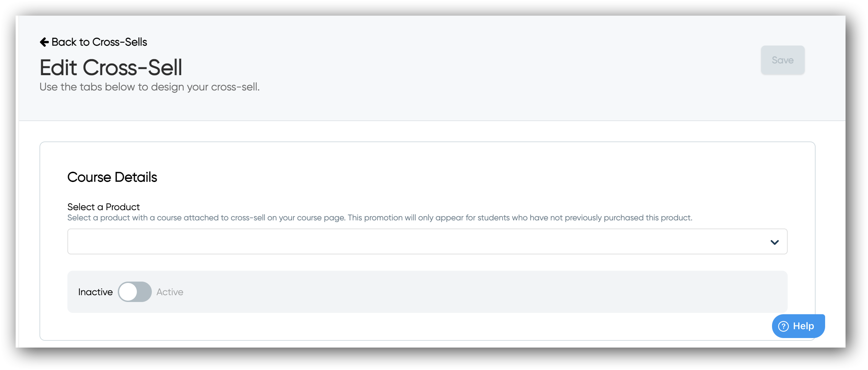Click the Active label beside the switch
868x370 pixels.
point(170,292)
